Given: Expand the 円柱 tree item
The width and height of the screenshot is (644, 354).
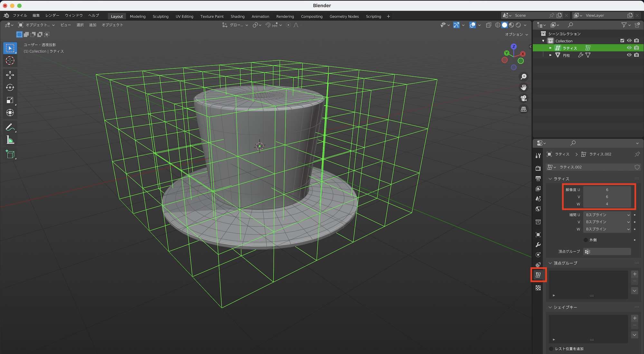Looking at the screenshot, I should tap(550, 55).
